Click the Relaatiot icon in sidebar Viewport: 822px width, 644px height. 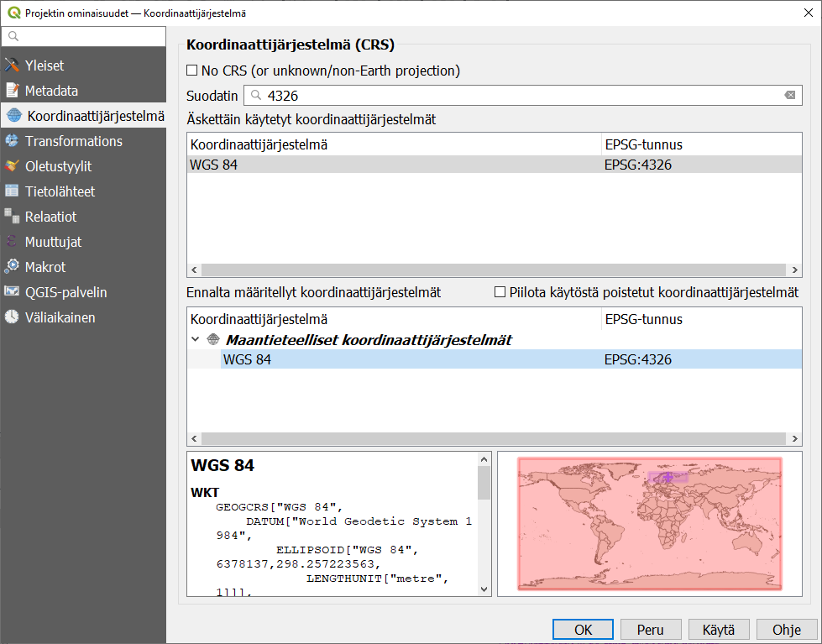[12, 217]
